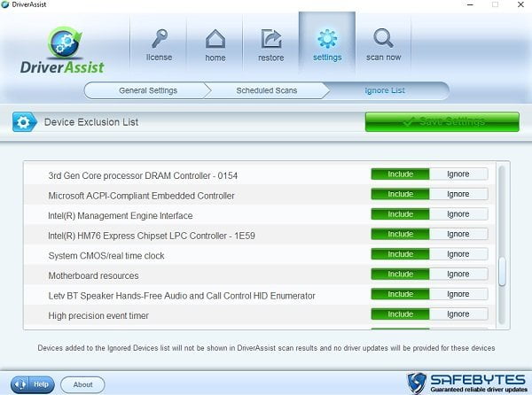Include Letv BT Speaker HID Enumerator
This screenshot has height=395, width=532.
[401, 294]
